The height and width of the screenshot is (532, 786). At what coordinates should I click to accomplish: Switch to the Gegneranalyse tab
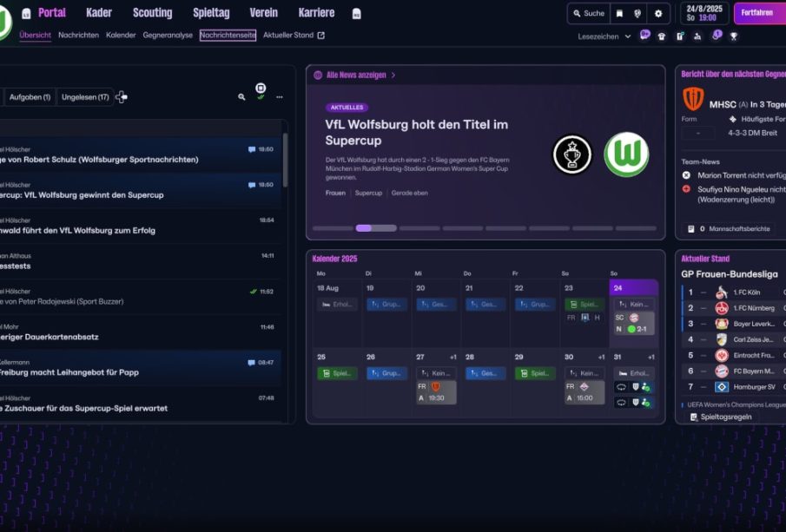pos(168,36)
